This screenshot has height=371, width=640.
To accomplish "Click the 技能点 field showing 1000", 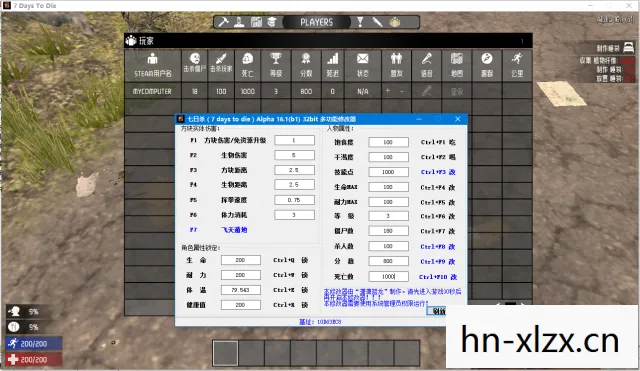I will click(x=388, y=172).
